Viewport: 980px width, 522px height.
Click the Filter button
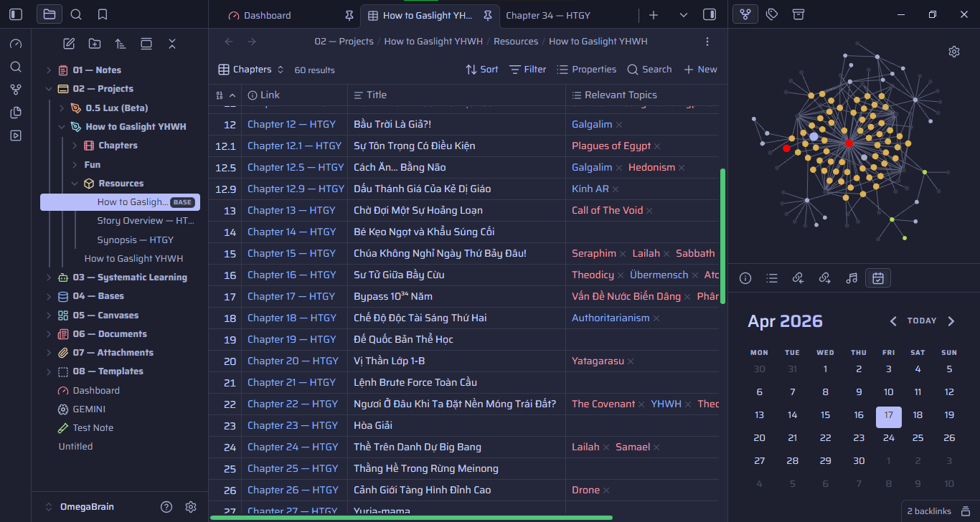[x=527, y=70]
